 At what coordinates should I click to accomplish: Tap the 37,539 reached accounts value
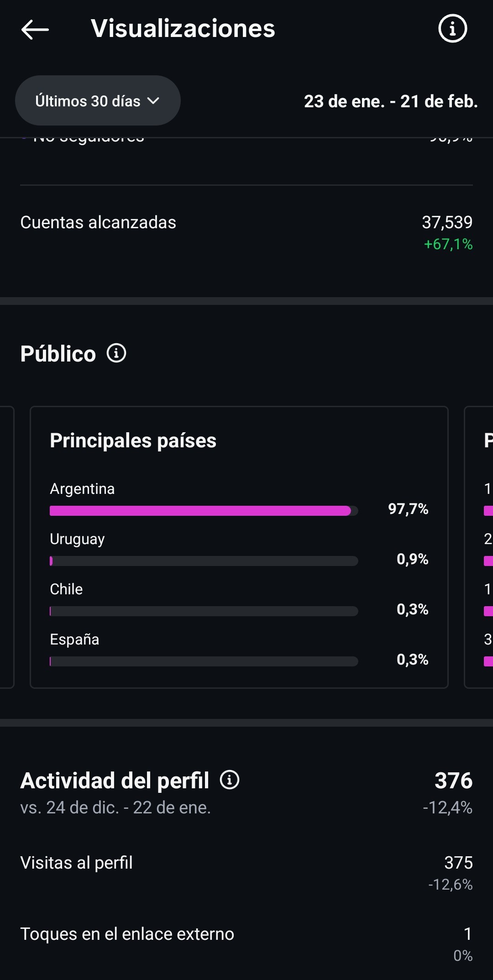[447, 223]
